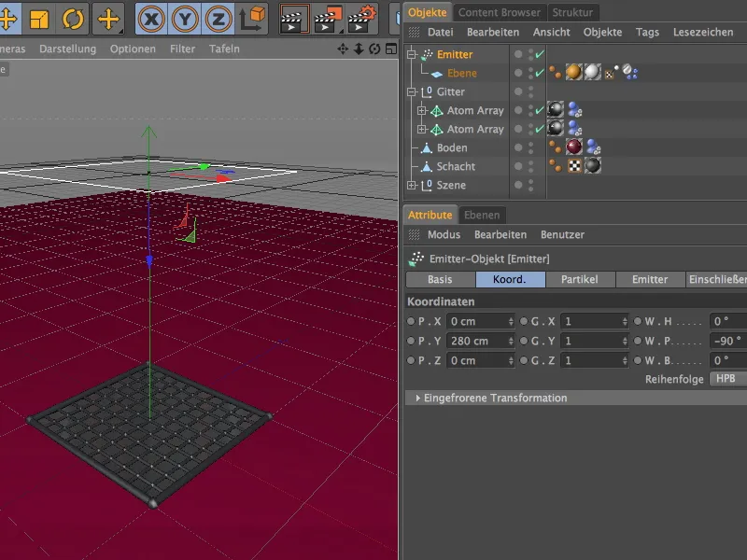
Task: Open the Benutzer menu
Action: pos(562,234)
